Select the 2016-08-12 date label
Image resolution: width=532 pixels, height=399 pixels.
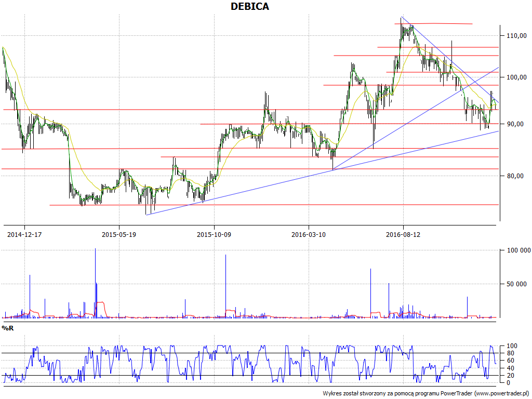[403, 234]
